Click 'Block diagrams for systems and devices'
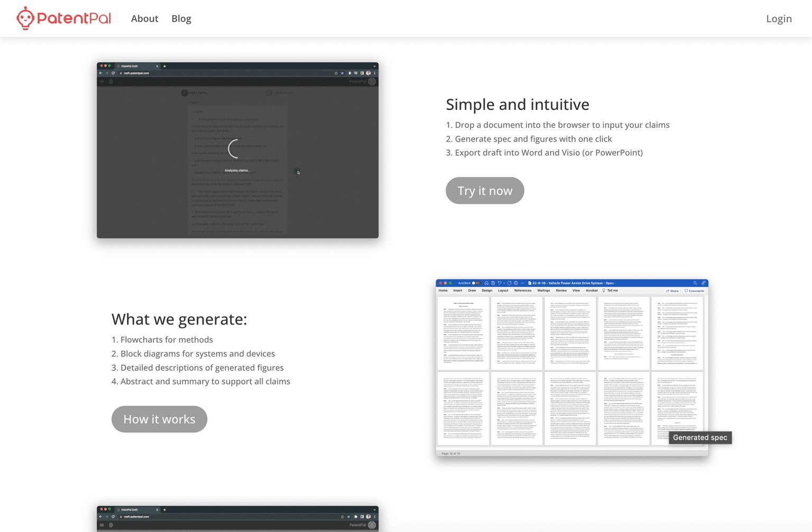Screen dimensions: 812x532 pos(193,353)
